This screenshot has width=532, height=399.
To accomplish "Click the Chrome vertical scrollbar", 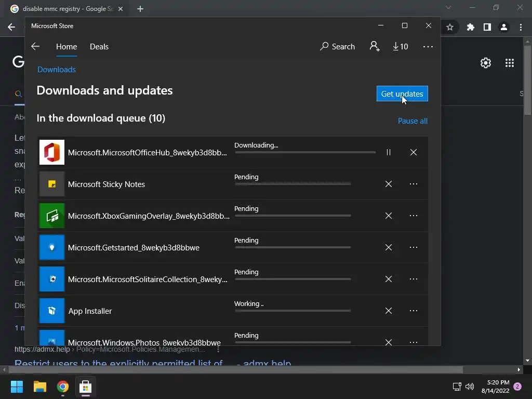I will (x=527, y=80).
